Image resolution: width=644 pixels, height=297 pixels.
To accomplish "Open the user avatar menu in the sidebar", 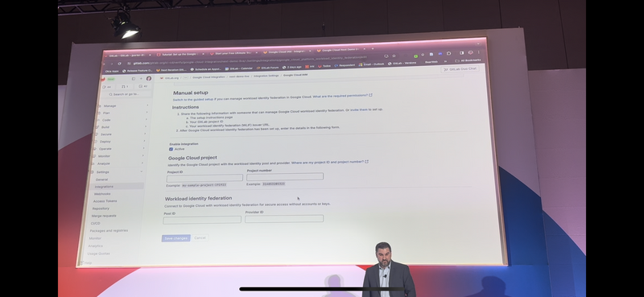I will [149, 78].
